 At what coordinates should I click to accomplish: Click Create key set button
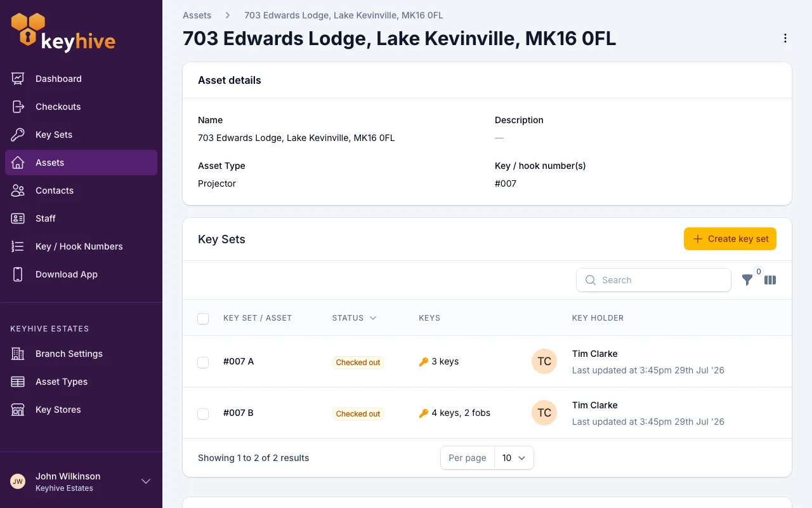[x=730, y=239]
